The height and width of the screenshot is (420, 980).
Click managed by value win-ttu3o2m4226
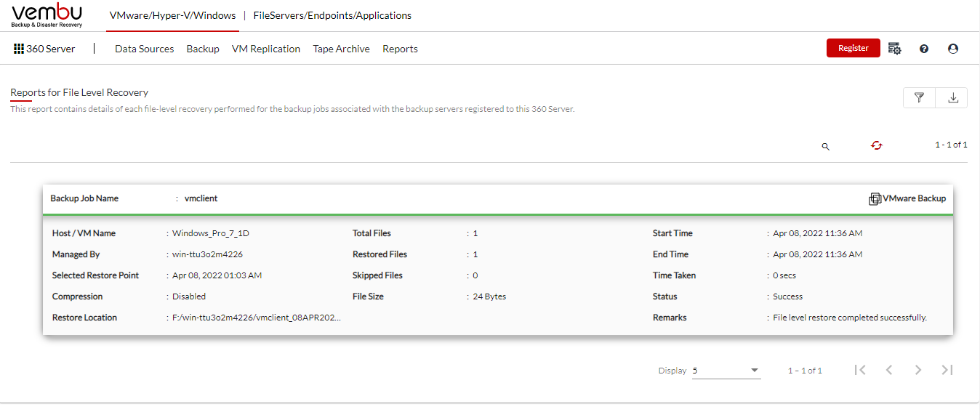pyautogui.click(x=207, y=254)
